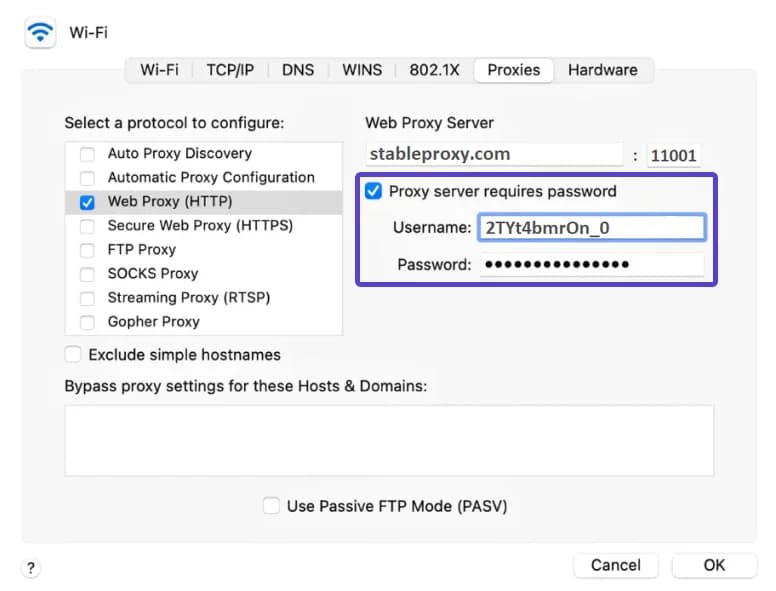Open the DNS tab

[298, 70]
